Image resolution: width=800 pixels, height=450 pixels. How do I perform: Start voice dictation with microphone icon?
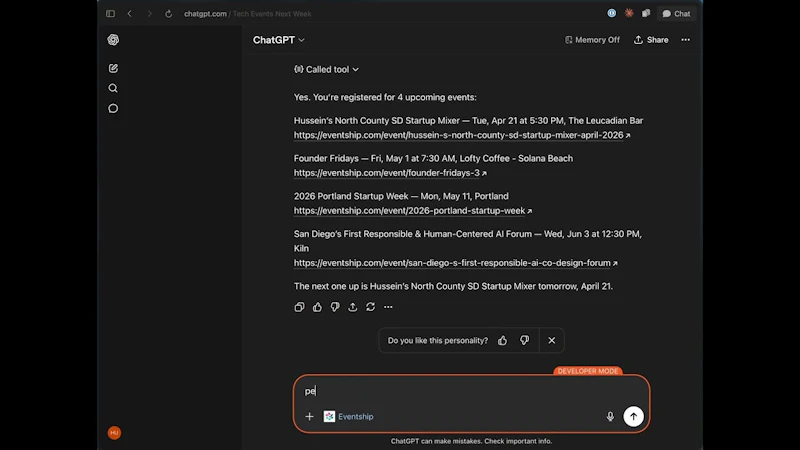(x=610, y=416)
